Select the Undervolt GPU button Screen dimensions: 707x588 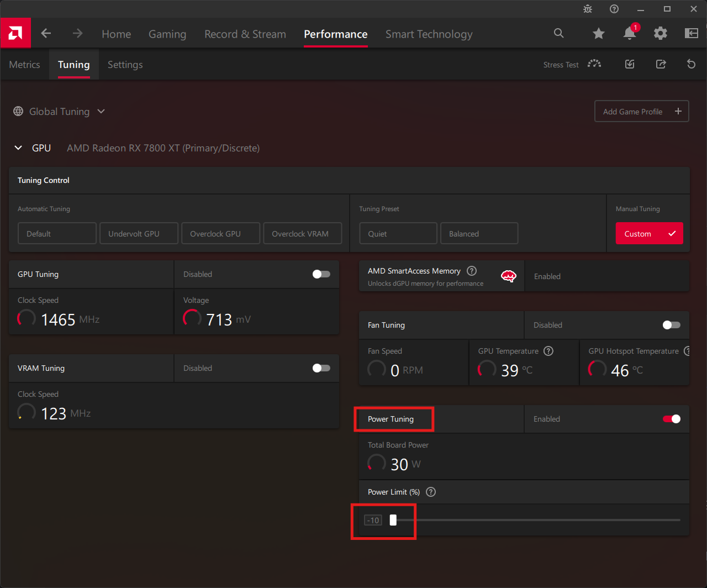[x=139, y=233]
